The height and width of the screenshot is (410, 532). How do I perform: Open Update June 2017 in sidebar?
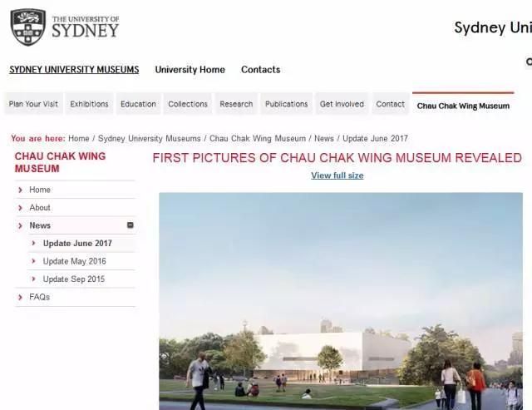tap(77, 244)
